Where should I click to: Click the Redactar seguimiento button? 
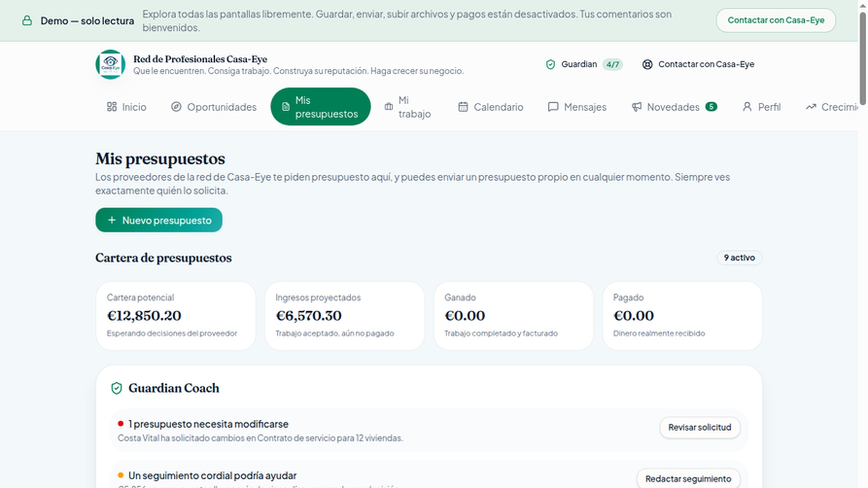tap(688, 479)
